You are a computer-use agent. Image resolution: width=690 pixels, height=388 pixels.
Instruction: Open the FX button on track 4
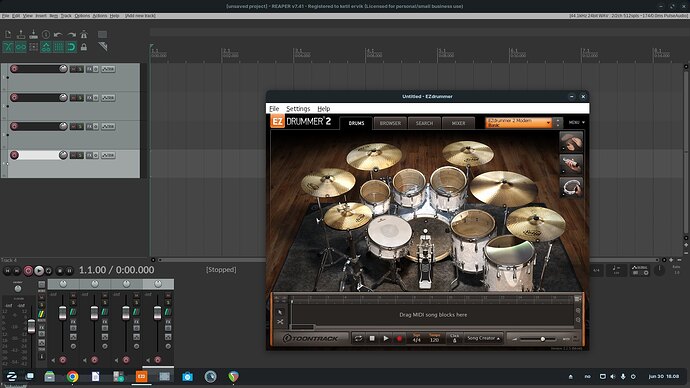tap(89, 155)
